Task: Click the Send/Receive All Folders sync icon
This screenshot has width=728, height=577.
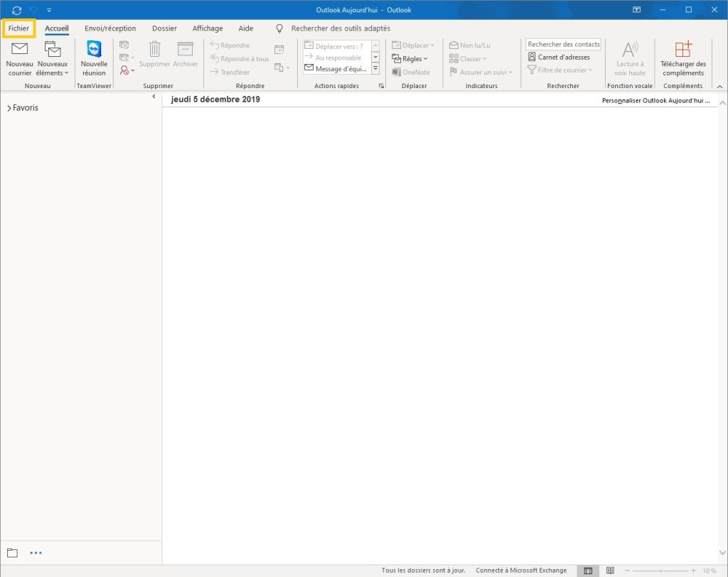Action: click(17, 10)
